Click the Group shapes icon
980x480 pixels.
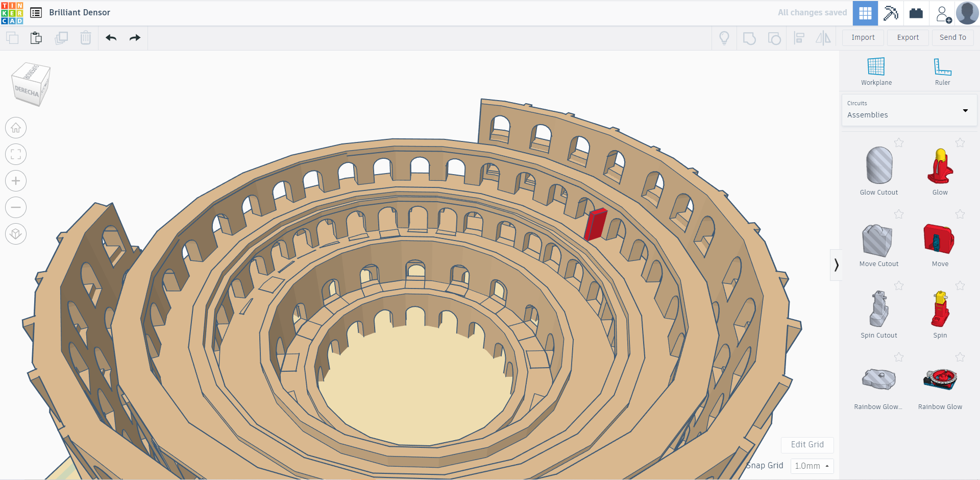[x=749, y=38]
